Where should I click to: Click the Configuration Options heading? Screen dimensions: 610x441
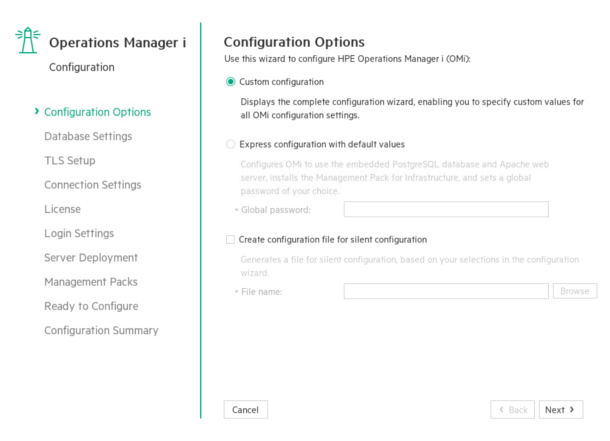294,42
